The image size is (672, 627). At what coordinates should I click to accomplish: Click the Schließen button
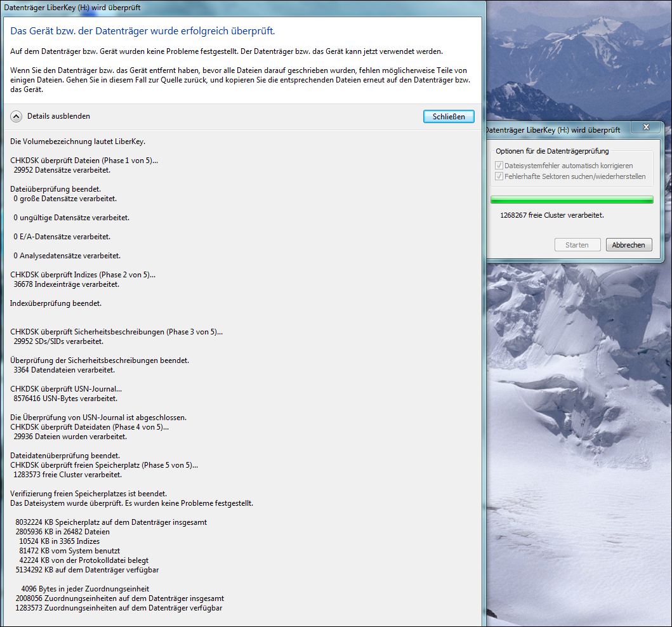[448, 117]
